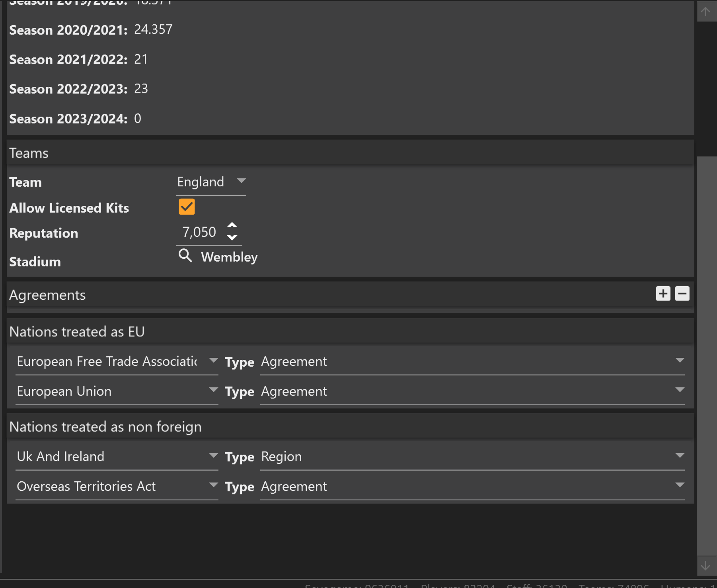Screen dimensions: 717x588
Task: Decrease Reputation with the down stepper arrow
Action: pos(232,238)
